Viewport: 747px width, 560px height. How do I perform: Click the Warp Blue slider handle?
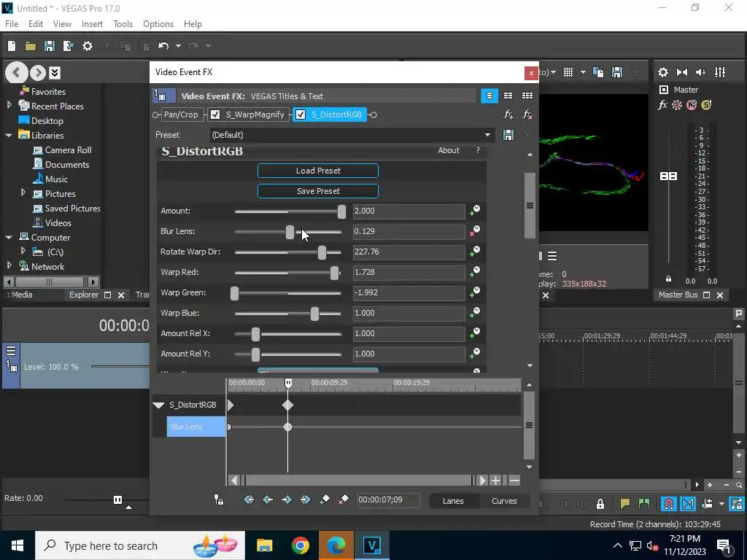[x=314, y=314]
